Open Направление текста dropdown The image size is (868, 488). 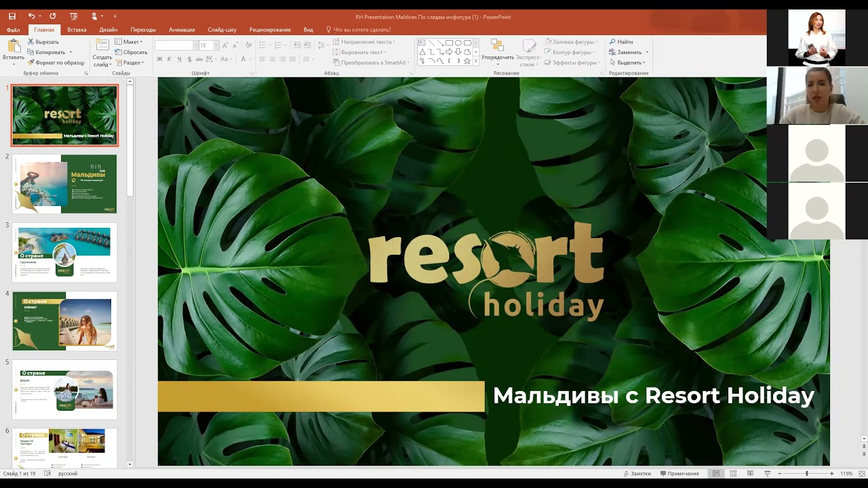point(366,42)
